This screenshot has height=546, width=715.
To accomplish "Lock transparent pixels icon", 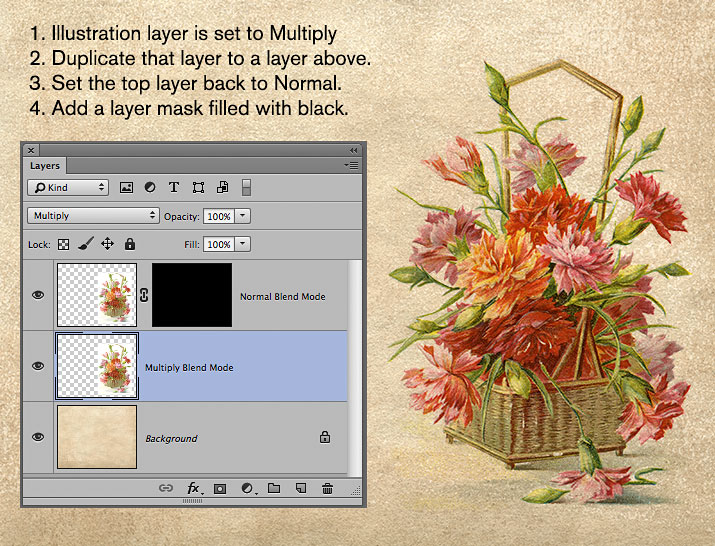I will 63,244.
